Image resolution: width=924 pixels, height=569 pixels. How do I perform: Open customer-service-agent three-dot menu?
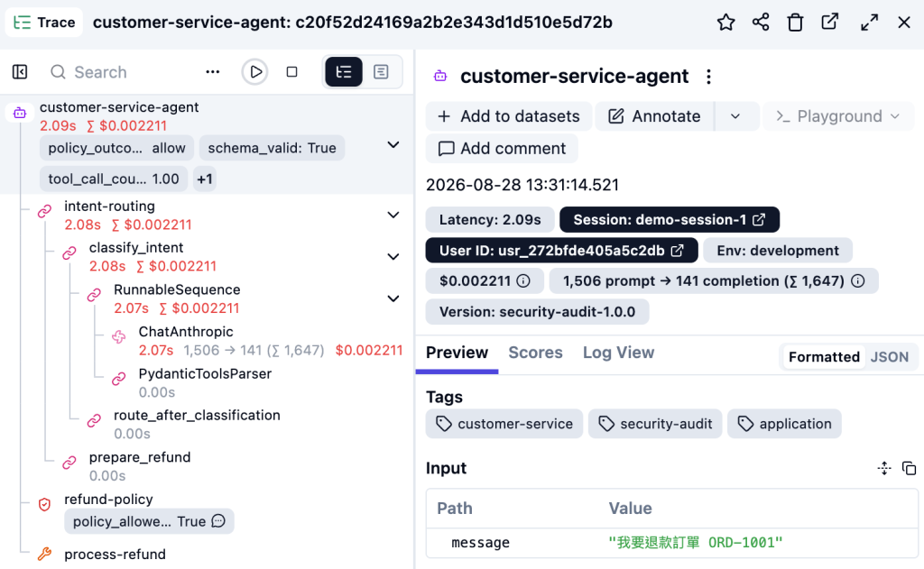coord(709,77)
